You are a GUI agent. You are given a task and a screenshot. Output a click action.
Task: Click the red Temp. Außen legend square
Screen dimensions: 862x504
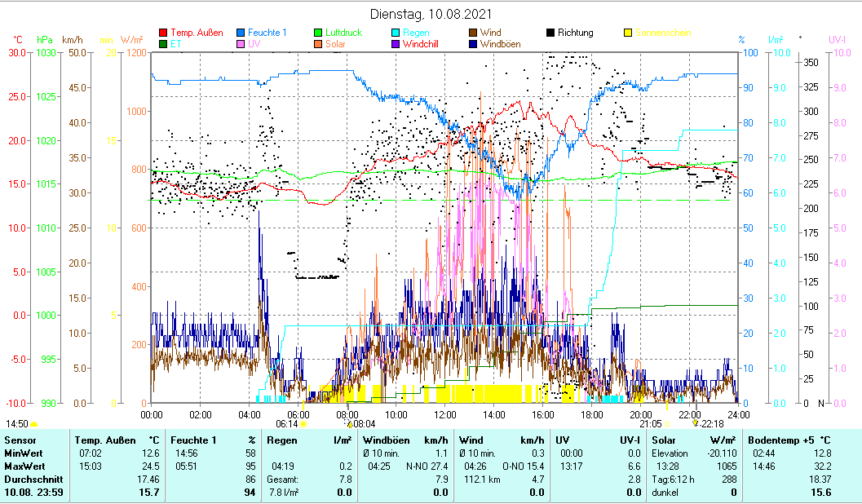coord(163,33)
